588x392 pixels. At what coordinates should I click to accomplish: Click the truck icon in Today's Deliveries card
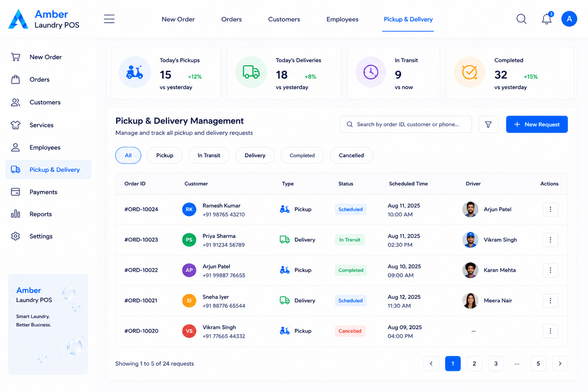tap(251, 72)
